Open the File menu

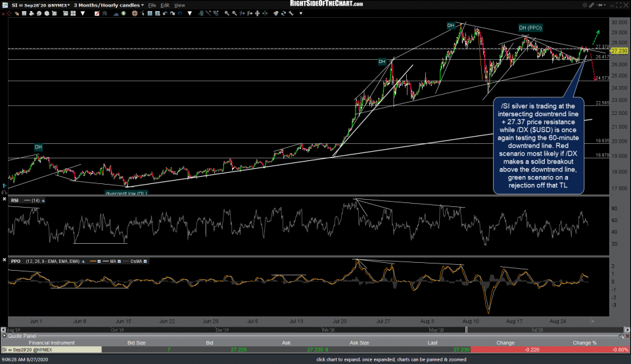[152, 4]
